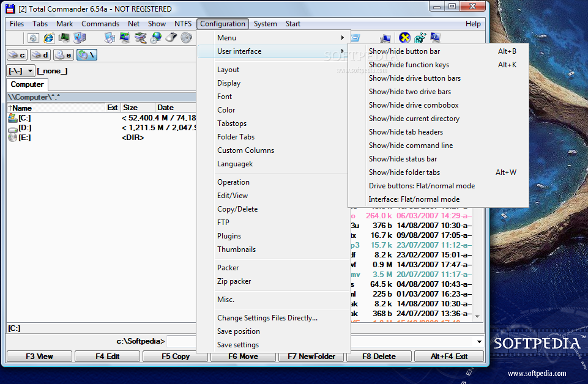Screen dimensions: 588x384
Task: Click the green terminal monitor toolbar icon
Action: click(64, 38)
